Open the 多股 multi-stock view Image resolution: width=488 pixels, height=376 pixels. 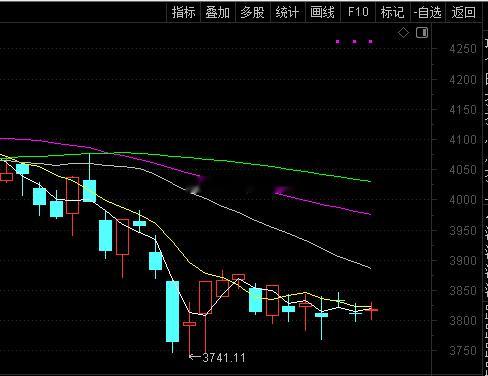[253, 13]
